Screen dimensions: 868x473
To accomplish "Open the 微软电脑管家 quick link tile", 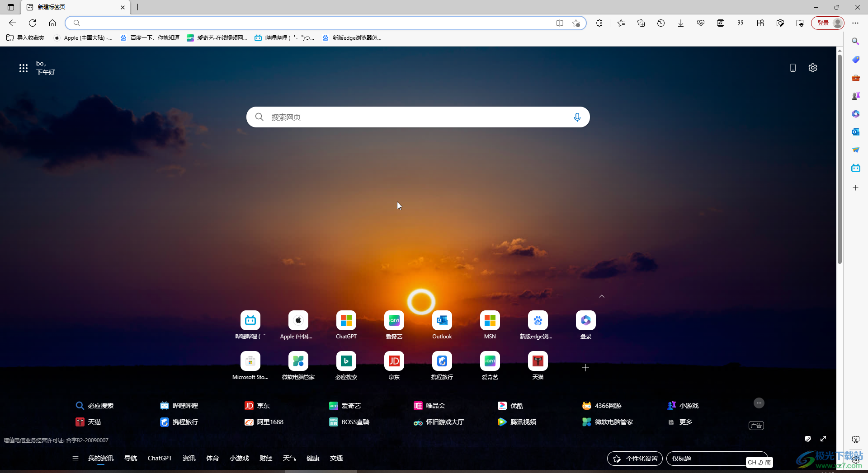I will point(298,366).
